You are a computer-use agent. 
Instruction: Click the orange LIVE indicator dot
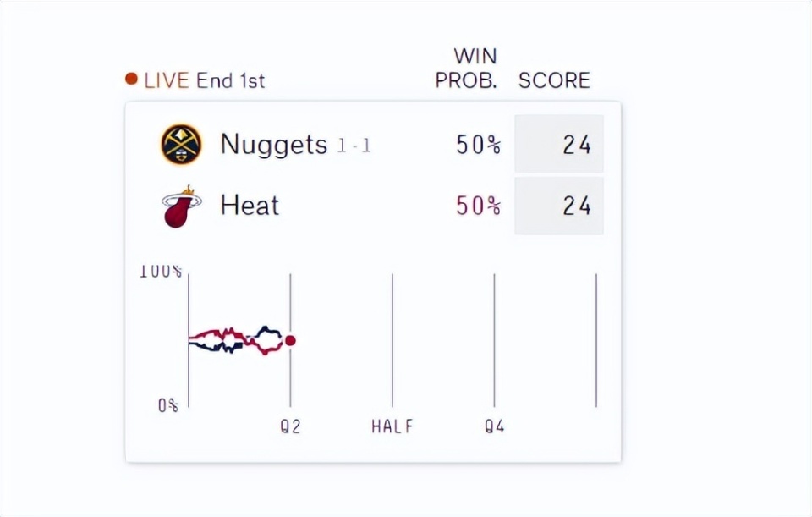[x=131, y=80]
